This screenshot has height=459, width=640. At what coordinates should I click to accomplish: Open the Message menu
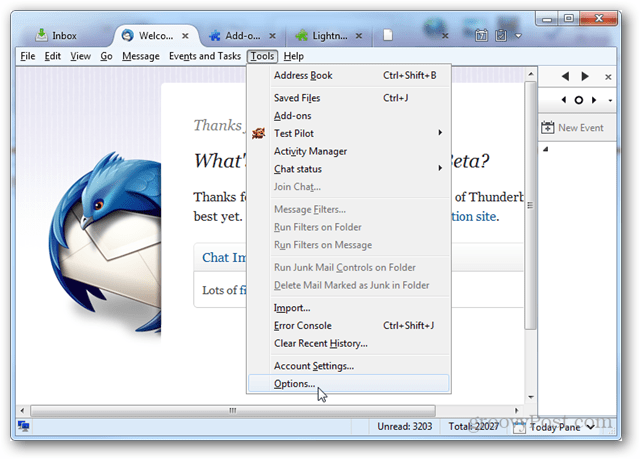pos(141,56)
